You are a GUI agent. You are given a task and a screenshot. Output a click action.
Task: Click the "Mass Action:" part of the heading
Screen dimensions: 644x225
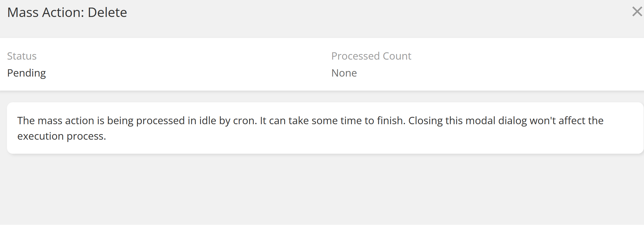pos(46,13)
